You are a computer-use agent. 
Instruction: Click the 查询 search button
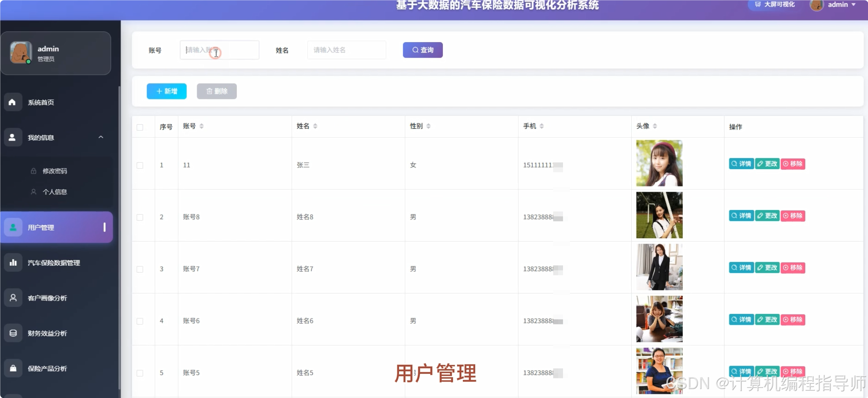[423, 50]
